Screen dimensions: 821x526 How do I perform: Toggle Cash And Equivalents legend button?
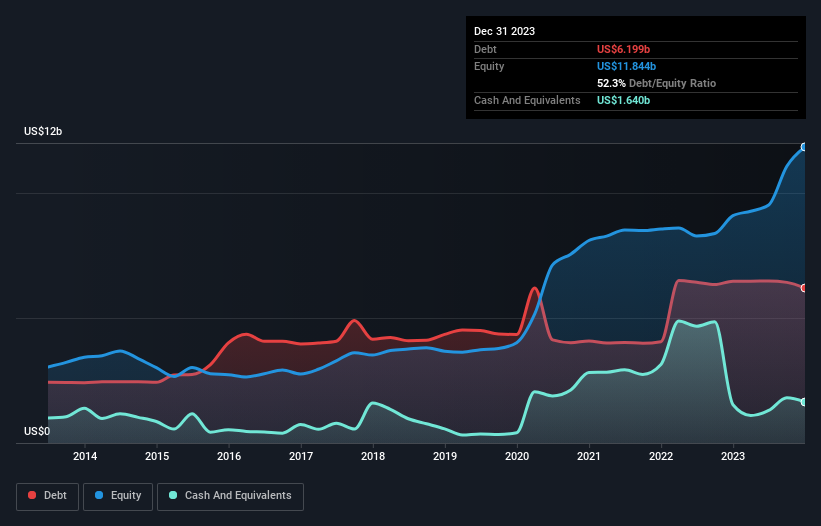(x=230, y=496)
